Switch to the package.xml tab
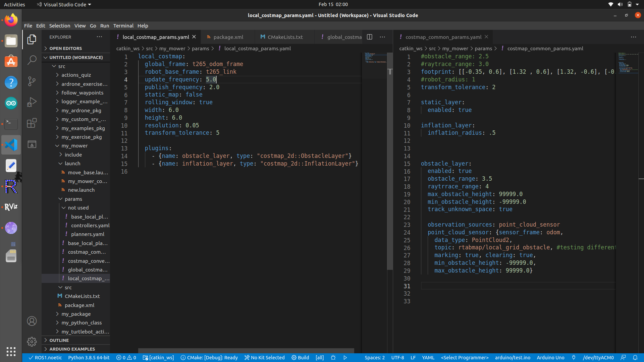The width and height of the screenshot is (644, 362). [228, 37]
